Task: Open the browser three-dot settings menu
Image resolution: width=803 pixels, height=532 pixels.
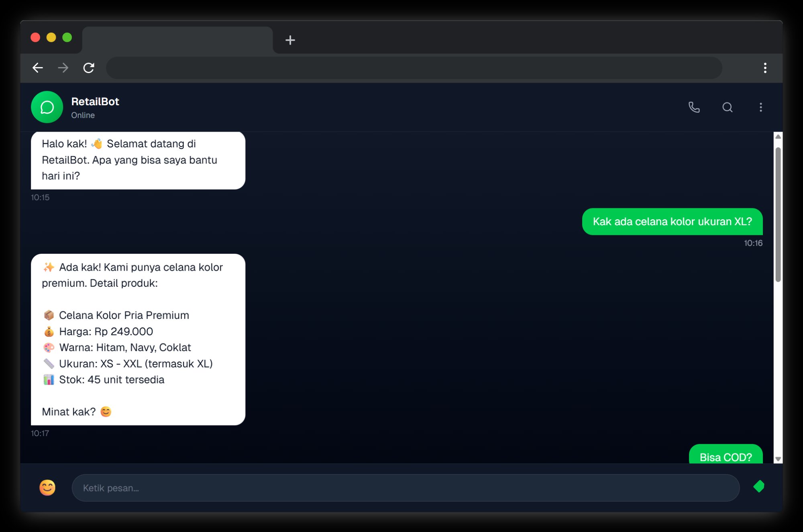Action: (765, 67)
